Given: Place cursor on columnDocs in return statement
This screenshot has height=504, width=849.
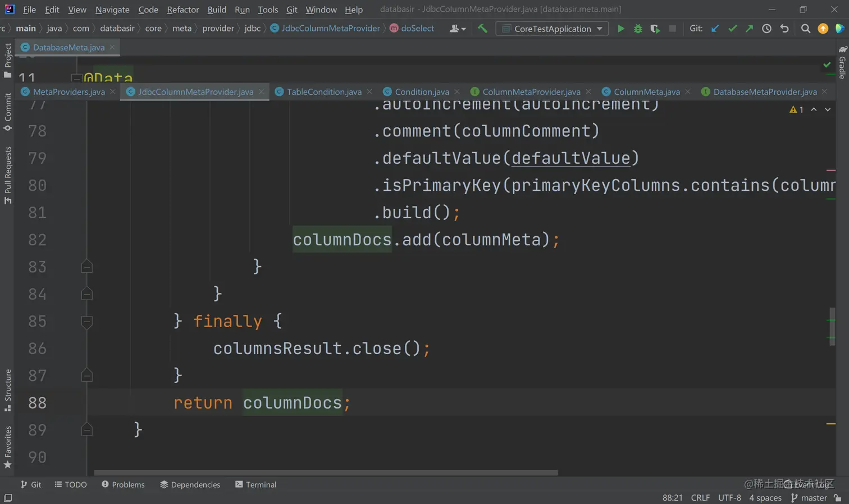Looking at the screenshot, I should click(292, 402).
